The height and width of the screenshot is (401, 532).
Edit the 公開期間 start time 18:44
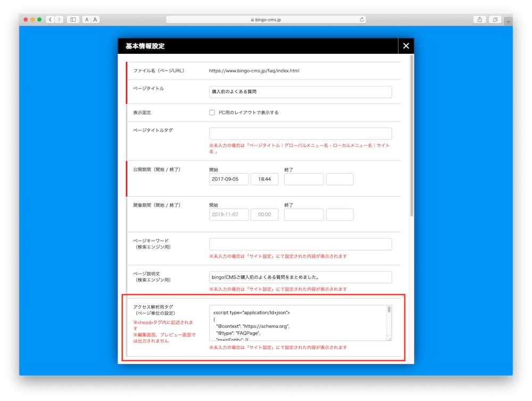pos(264,179)
